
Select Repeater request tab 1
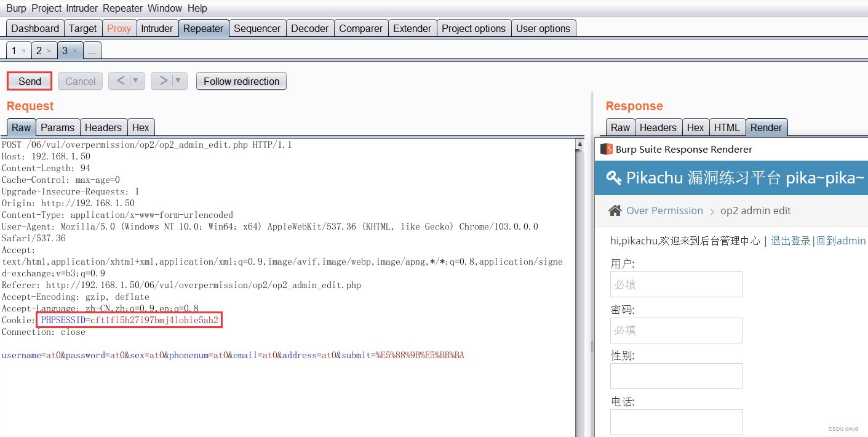(x=14, y=50)
